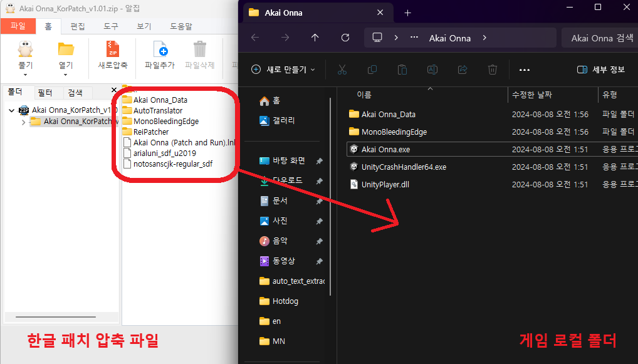This screenshot has height=364, width=638.
Task: Go up one folder level
Action: pyautogui.click(x=315, y=38)
